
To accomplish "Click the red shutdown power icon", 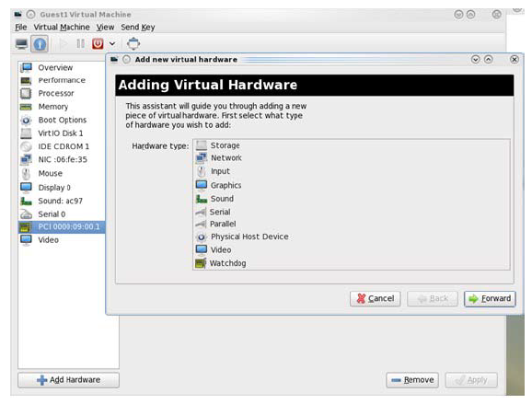I will [98, 44].
